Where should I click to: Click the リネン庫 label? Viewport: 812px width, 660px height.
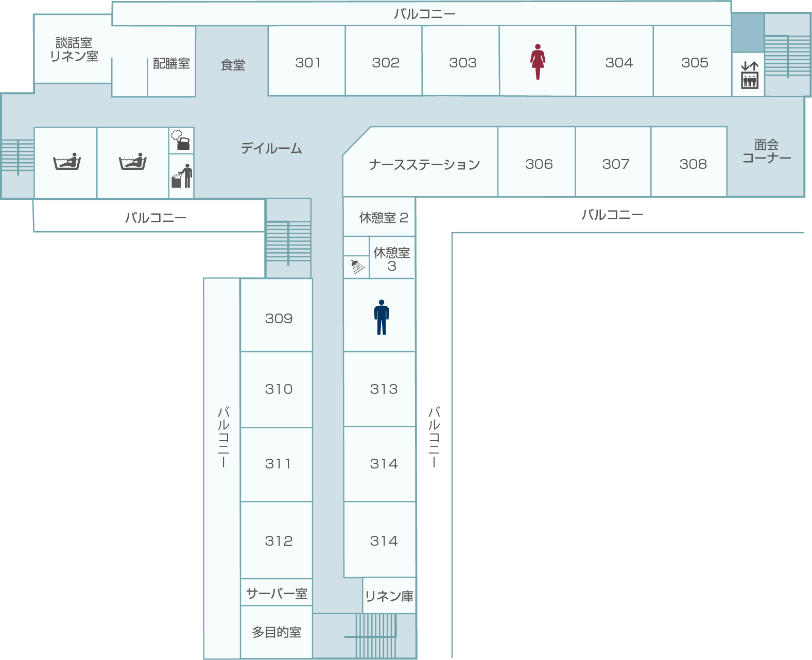(389, 596)
